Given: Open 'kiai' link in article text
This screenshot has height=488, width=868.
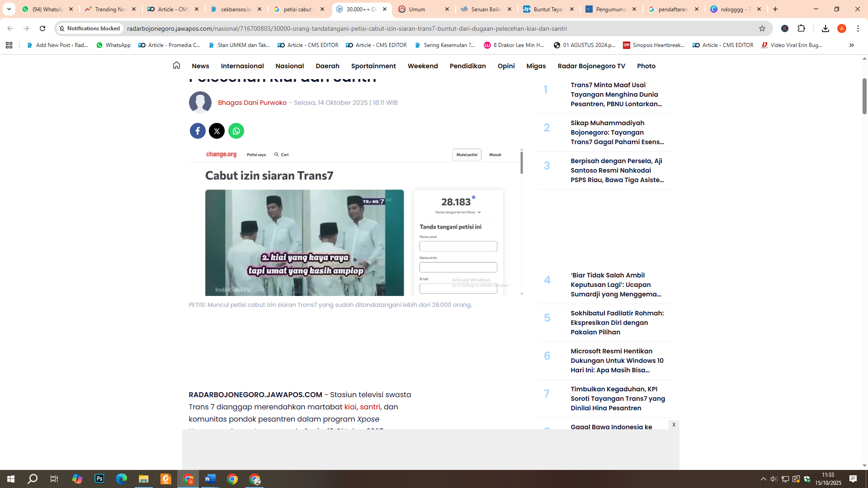Looking at the screenshot, I should [x=350, y=407].
